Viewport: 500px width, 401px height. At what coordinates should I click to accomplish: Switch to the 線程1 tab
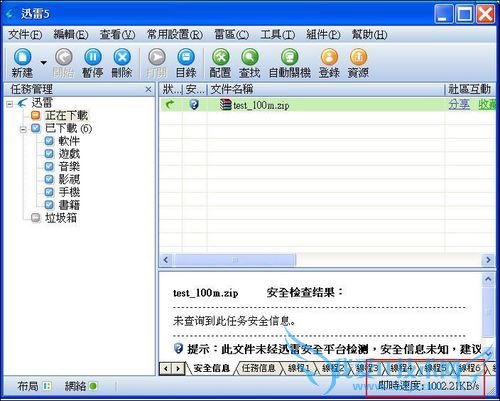[x=299, y=368]
